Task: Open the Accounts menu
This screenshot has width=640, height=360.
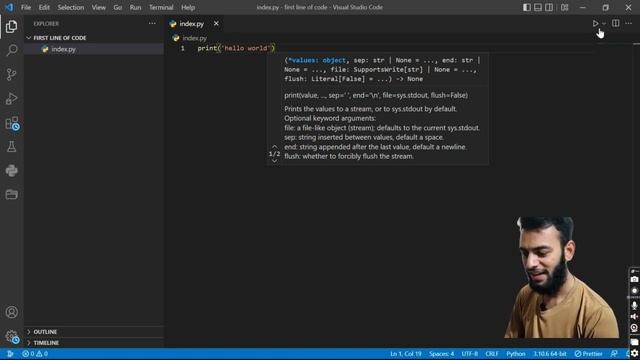Action: click(x=11, y=312)
